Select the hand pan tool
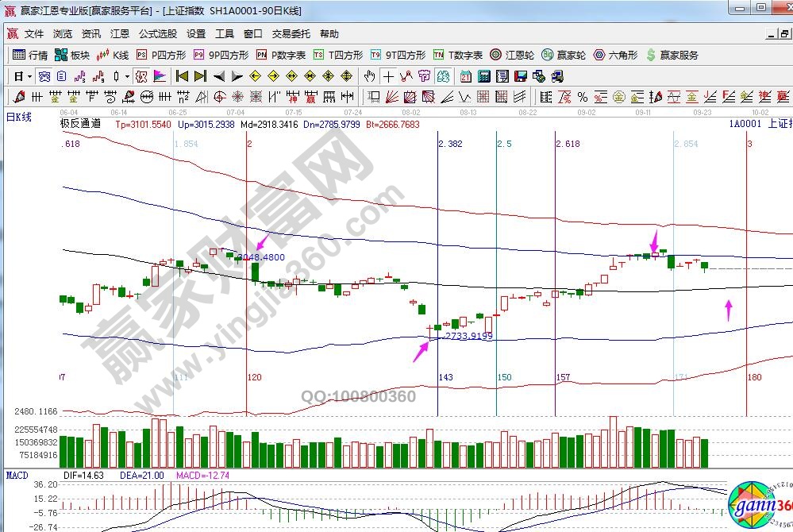Viewport: 793px width, 532px height. [370, 76]
